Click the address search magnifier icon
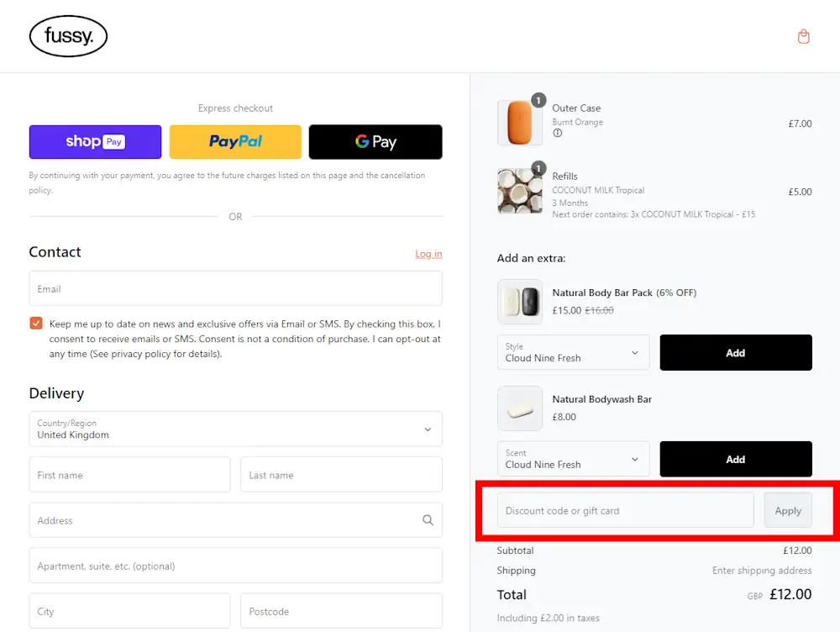 [428, 520]
